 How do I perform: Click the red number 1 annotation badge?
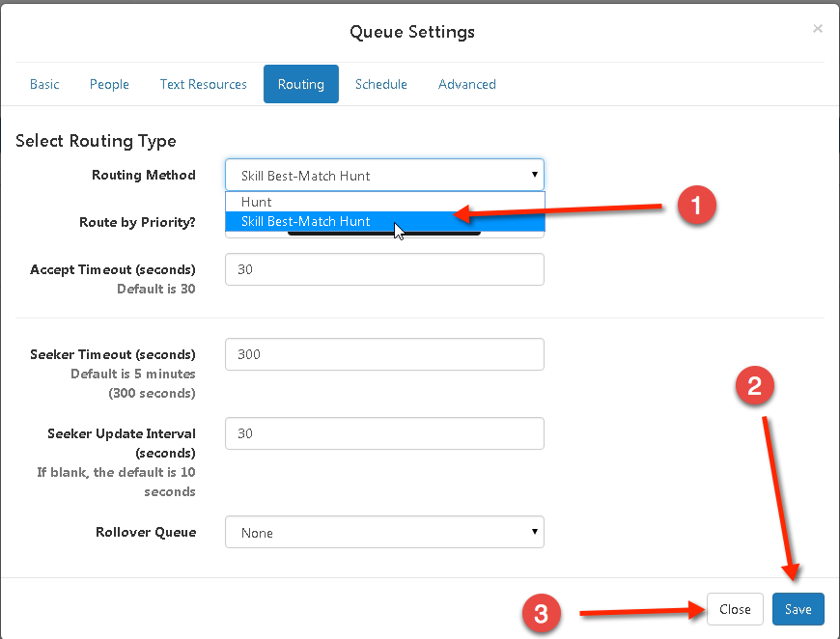[696, 206]
